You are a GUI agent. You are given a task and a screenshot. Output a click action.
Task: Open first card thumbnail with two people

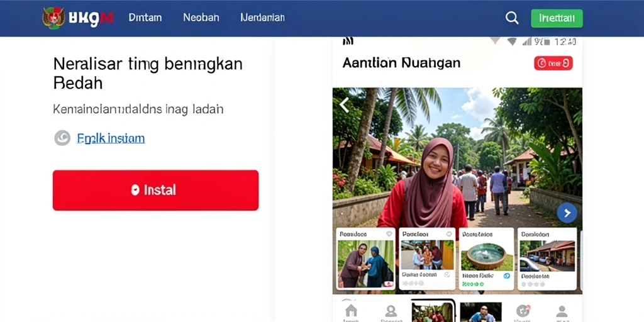[x=365, y=264]
